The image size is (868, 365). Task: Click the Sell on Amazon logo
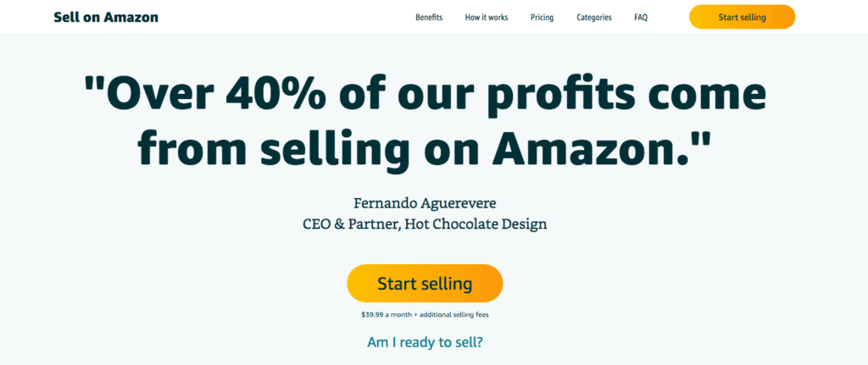[106, 17]
